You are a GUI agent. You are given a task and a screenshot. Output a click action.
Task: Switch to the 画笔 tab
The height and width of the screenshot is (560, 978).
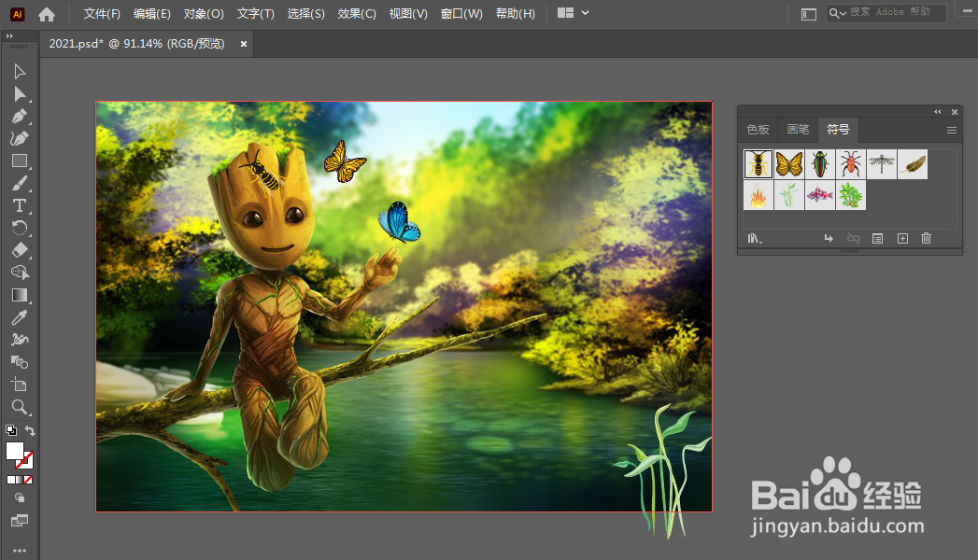[798, 130]
